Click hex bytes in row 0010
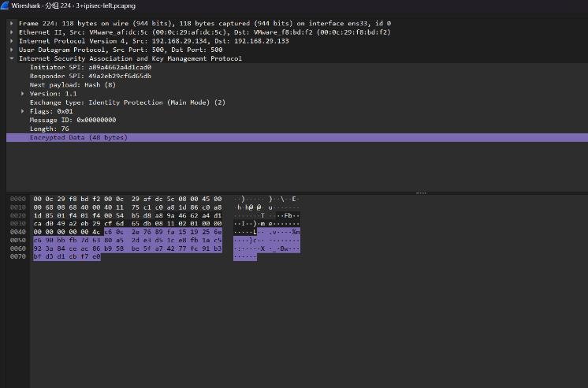Viewport: 588px width, 388px height. coord(128,207)
